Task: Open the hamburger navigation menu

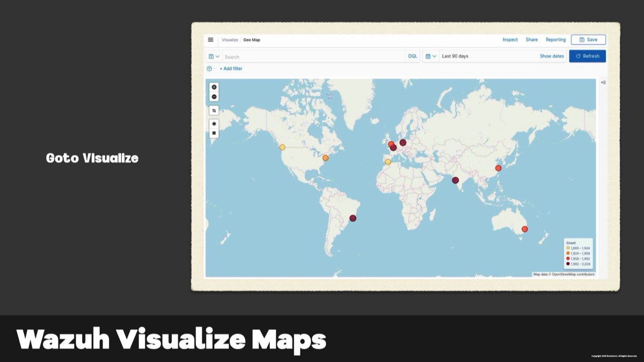Action: coord(210,40)
